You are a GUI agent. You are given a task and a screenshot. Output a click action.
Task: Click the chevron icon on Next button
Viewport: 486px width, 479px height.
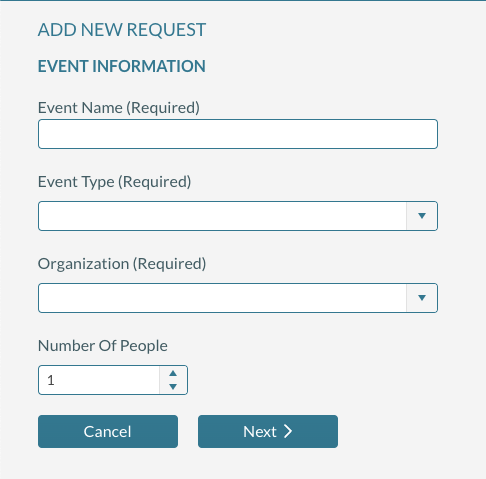point(288,431)
